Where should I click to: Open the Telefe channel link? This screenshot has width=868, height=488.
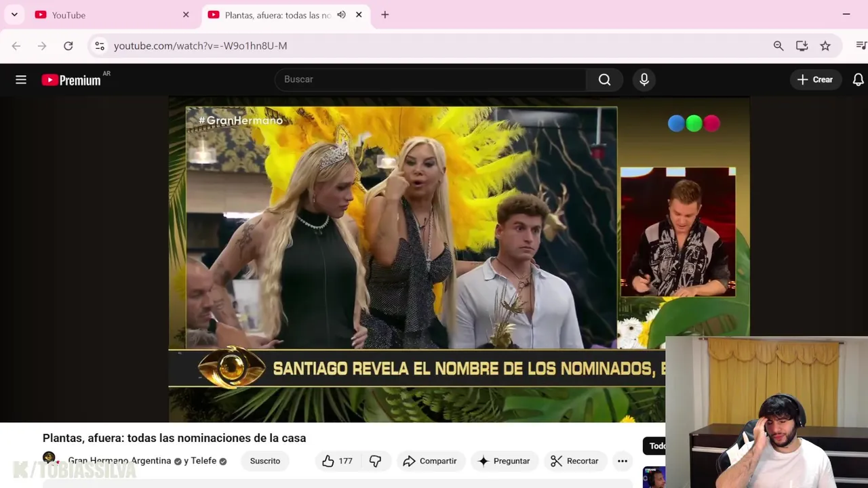point(203,461)
